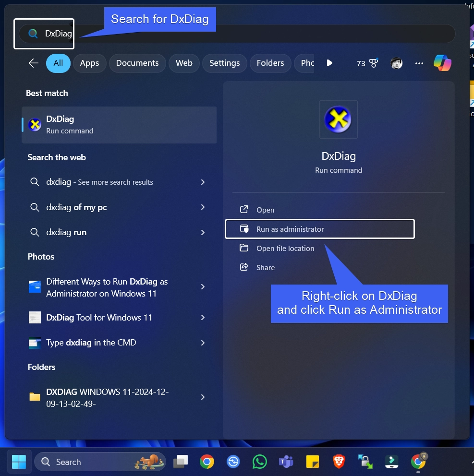Click the DxDiag best match yellow X icon
474x476 pixels.
(x=35, y=124)
